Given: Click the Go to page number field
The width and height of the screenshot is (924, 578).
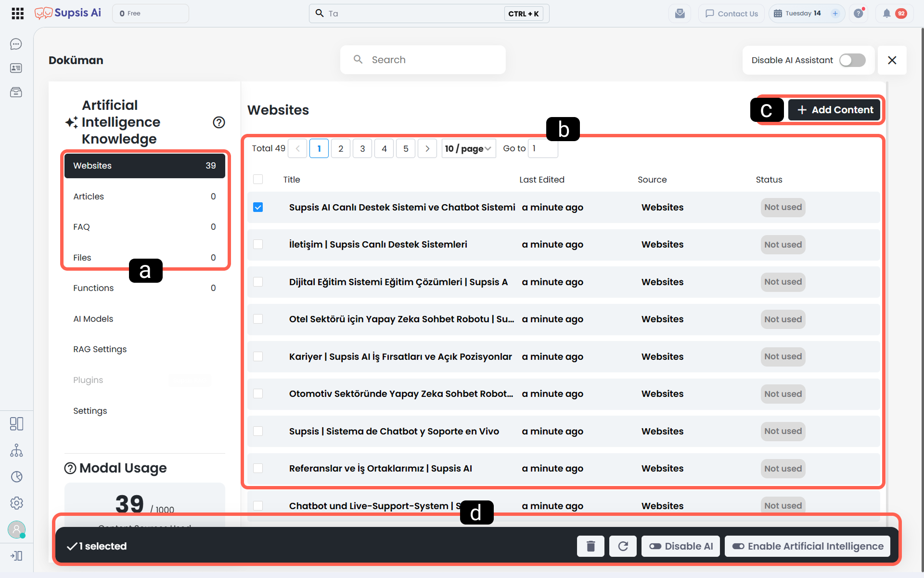Looking at the screenshot, I should [543, 148].
